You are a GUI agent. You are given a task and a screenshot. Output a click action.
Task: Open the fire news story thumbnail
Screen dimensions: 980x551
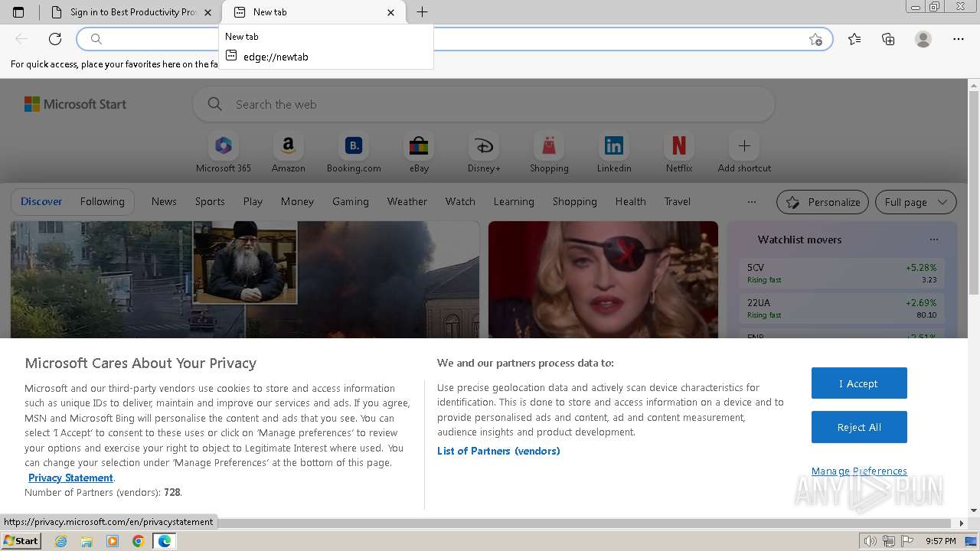click(x=245, y=279)
